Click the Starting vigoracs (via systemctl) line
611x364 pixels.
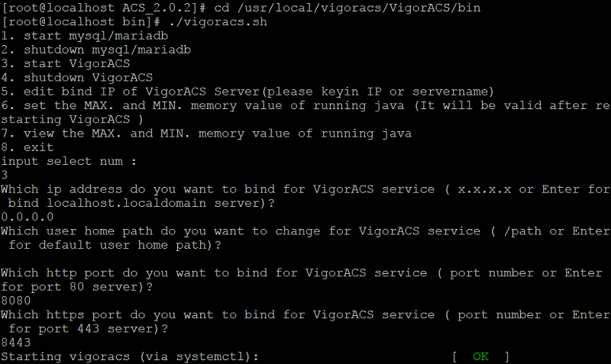[130, 357]
